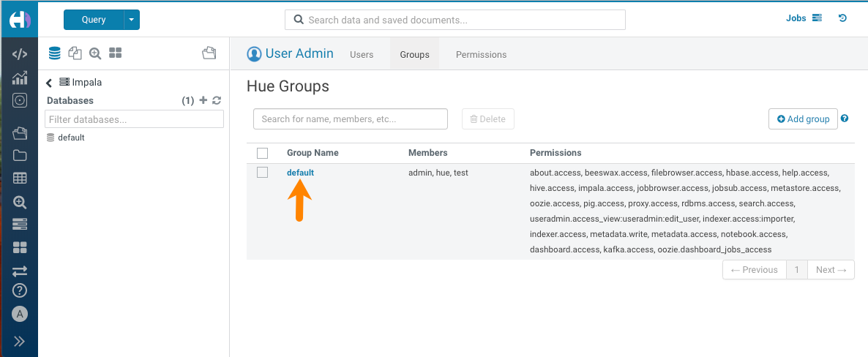
Task: Select the default database in tree
Action: point(71,138)
